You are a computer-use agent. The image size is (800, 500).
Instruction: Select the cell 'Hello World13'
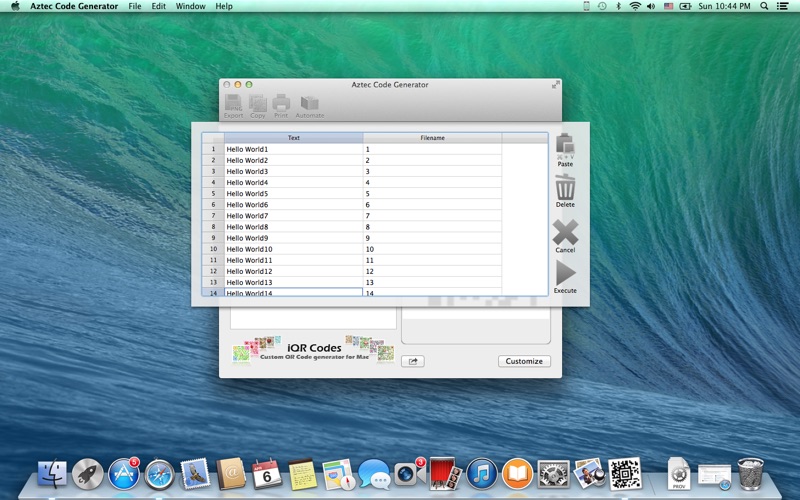[293, 282]
